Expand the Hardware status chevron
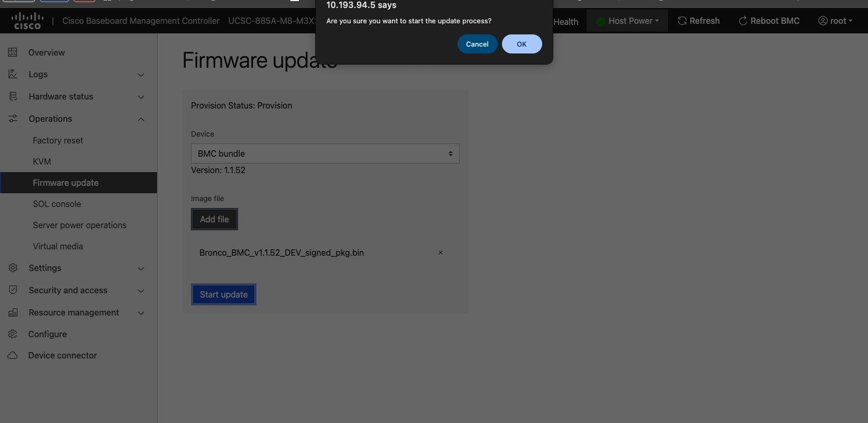868x423 pixels. tap(141, 97)
